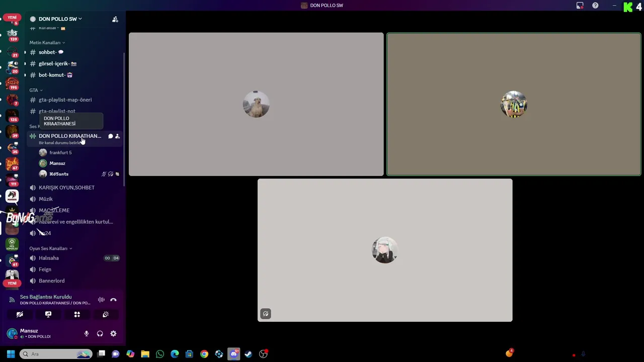Viewport: 644px width, 362px height.
Task: Focus the frankfurt 5 dog avatar video tile
Action: pos(256,104)
